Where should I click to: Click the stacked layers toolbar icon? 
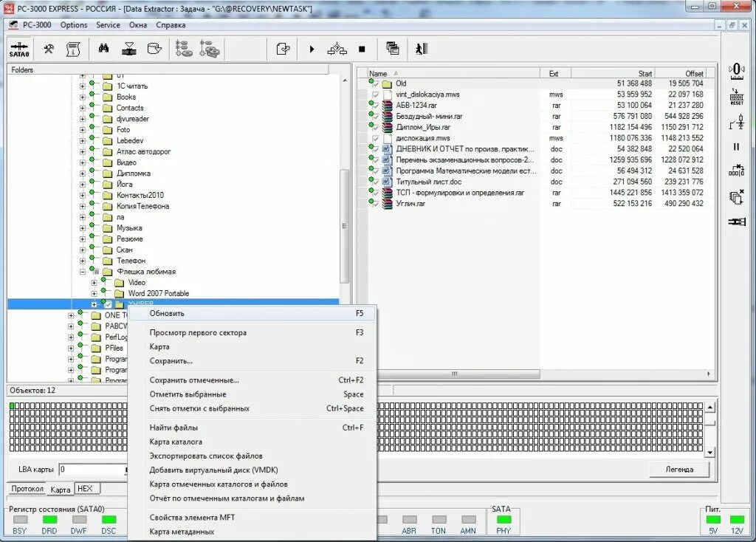128,49
